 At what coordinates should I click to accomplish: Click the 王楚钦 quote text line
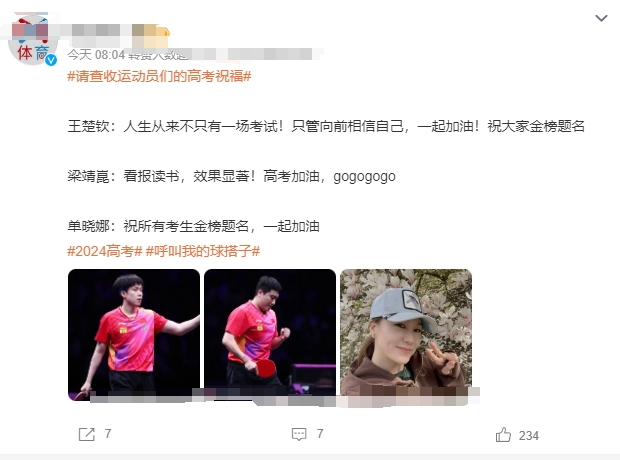[x=326, y=126]
